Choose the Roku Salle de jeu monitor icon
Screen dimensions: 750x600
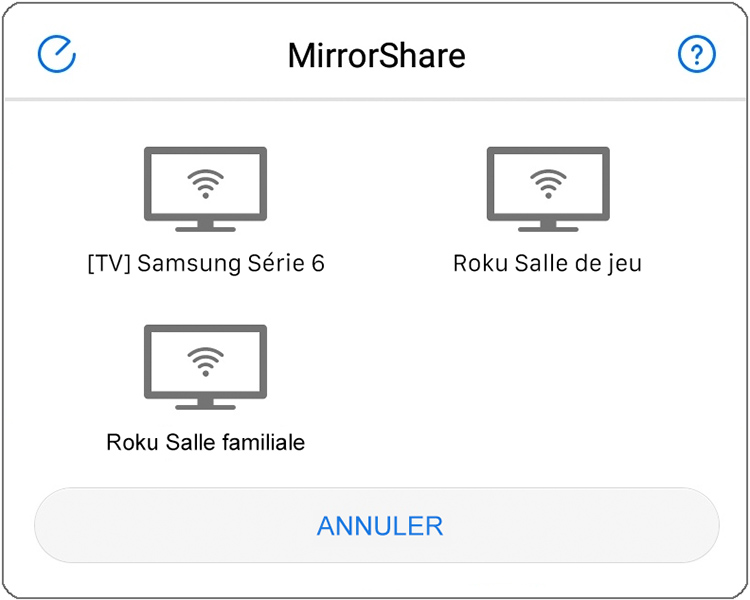click(x=548, y=189)
